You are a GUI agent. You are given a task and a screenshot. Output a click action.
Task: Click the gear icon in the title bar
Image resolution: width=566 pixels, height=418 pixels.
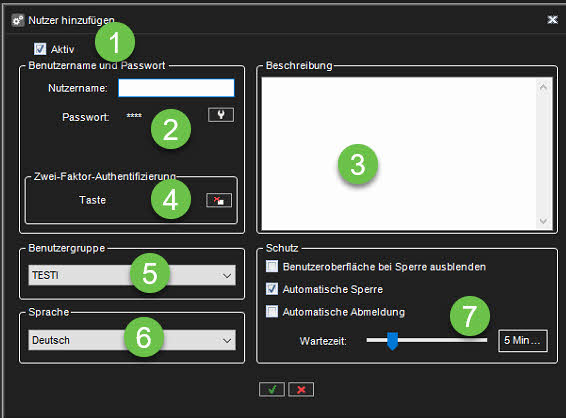pos(17,20)
